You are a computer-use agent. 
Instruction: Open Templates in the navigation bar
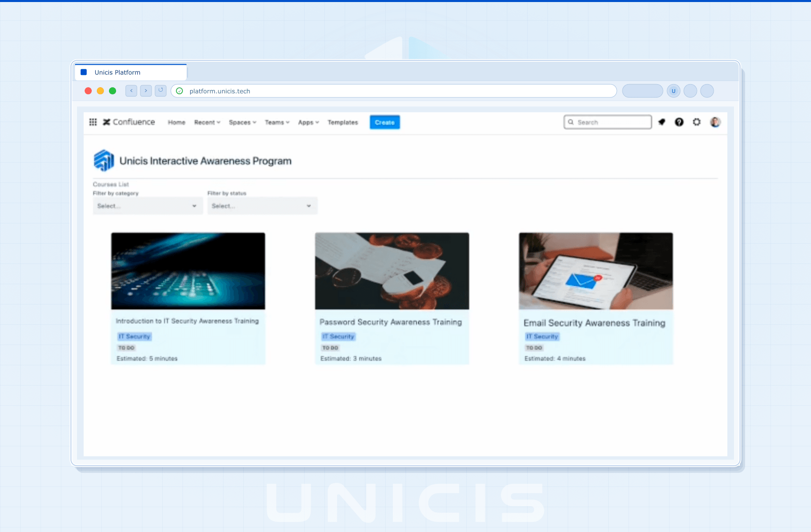coord(343,123)
